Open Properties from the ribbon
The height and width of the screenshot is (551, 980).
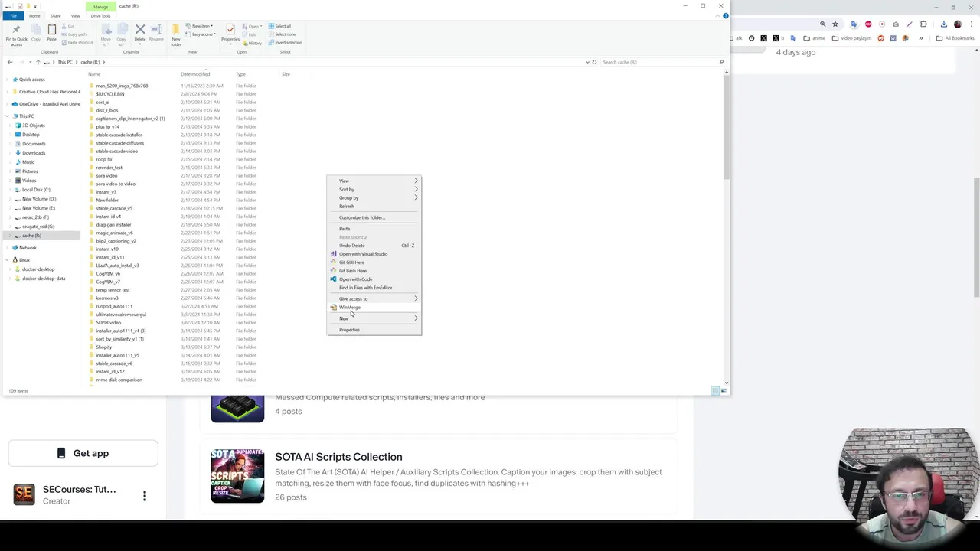[230, 33]
